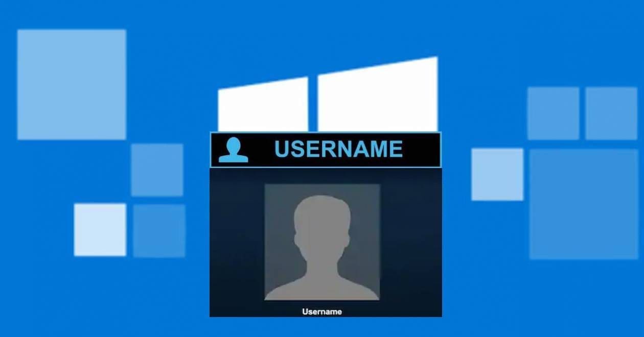
Task: Click the large USERNAME heading text
Action: pyautogui.click(x=338, y=149)
